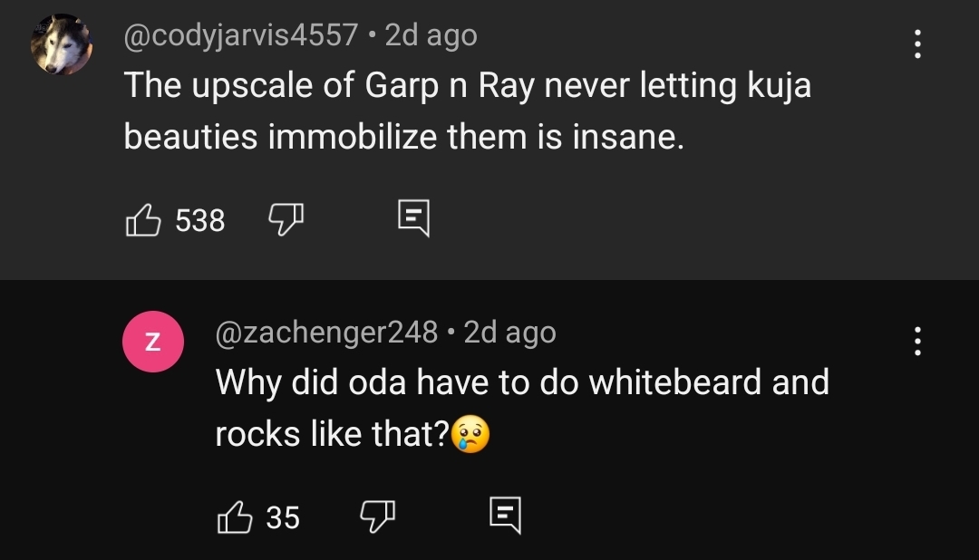The height and width of the screenshot is (560, 979).
Task: Open the husky dog profile avatar
Action: [62, 44]
